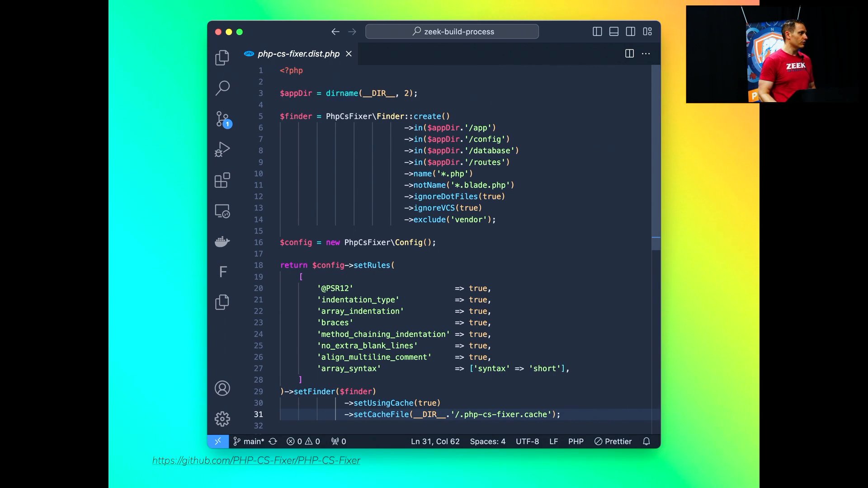Toggle the bottom panel layout button
This screenshot has width=868, height=488.
point(614,32)
